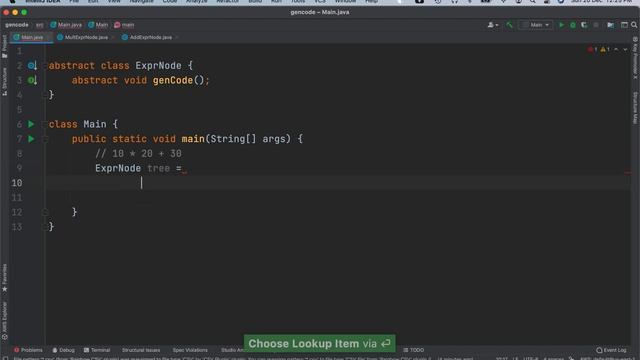Click implemented-class gutter icon next to ExprNode
Screen dimensions: 640x360
pyautogui.click(x=32, y=66)
